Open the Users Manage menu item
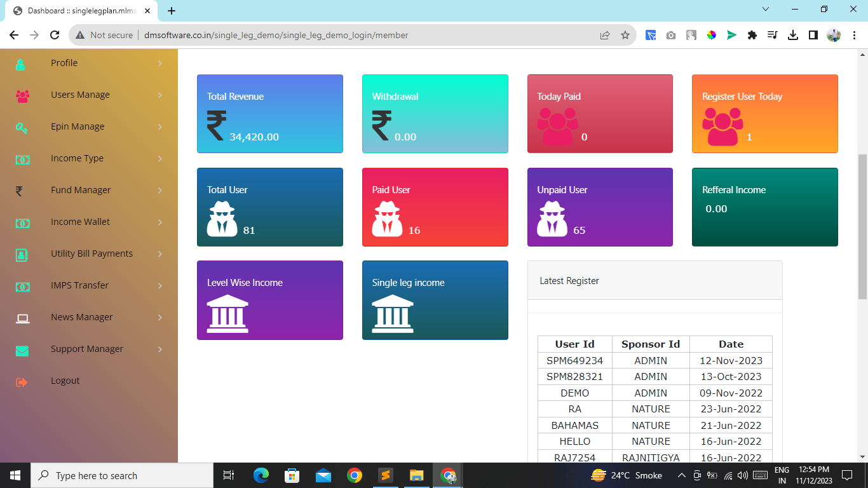This screenshot has width=868, height=488. click(x=80, y=95)
